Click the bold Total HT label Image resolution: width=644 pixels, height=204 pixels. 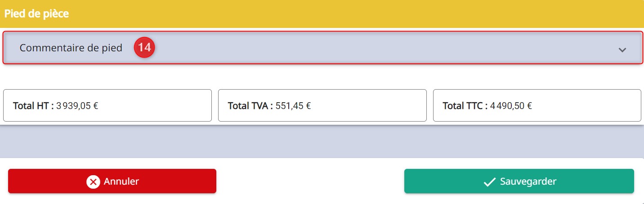pos(33,106)
